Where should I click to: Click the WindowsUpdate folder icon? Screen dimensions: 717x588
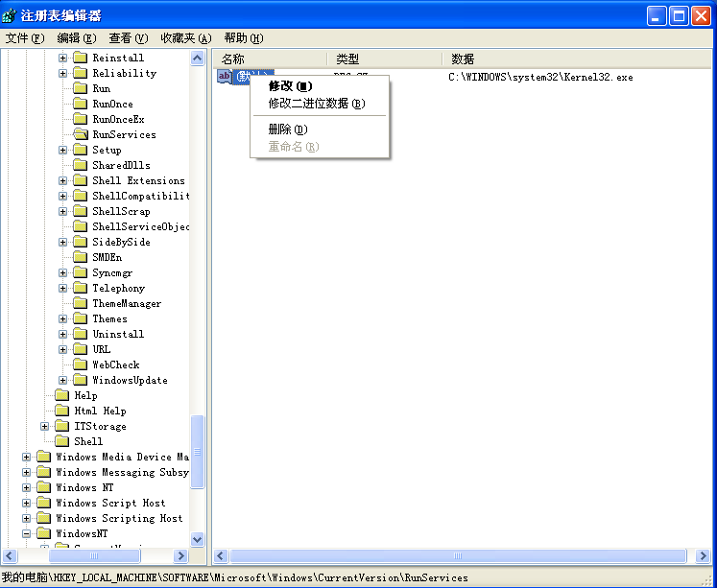pos(80,380)
